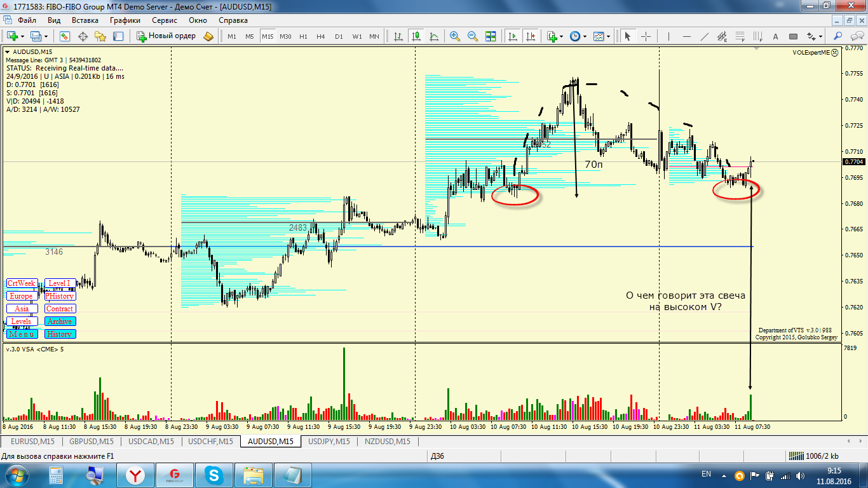Draw a horizontal line
The height and width of the screenshot is (488, 868).
[x=686, y=36]
